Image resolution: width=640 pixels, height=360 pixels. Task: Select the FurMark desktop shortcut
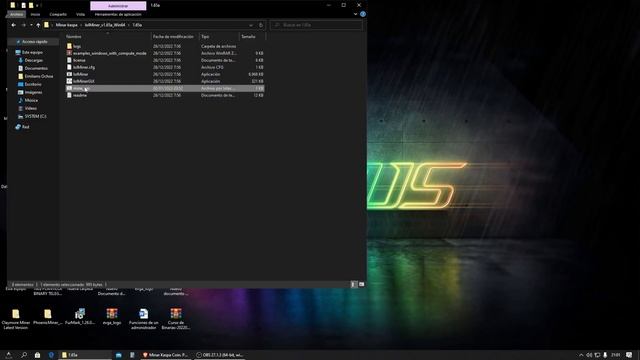coord(80,317)
